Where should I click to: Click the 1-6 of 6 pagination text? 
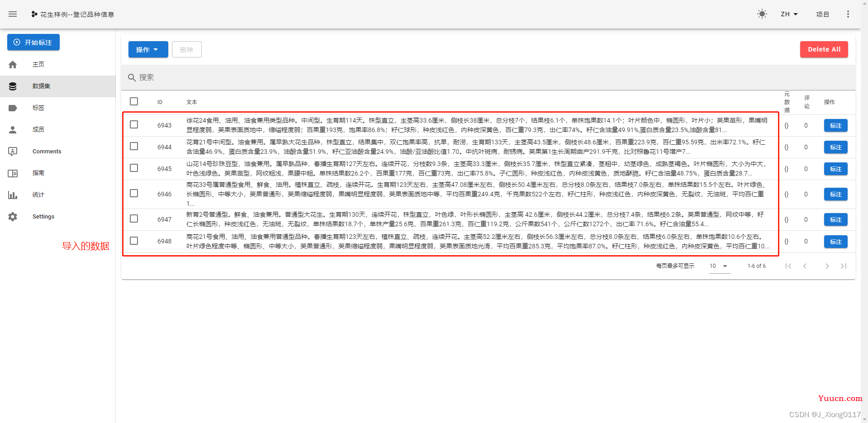(x=756, y=266)
